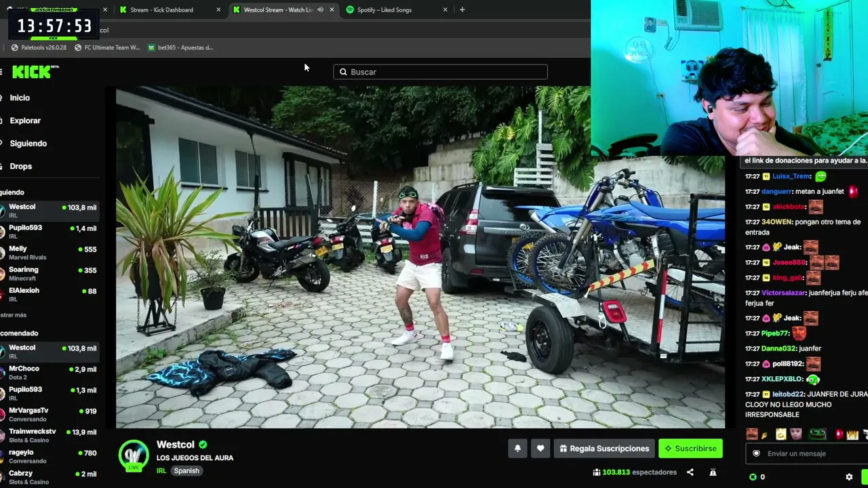Open ElAlexioh's IRL channel
The image size is (868, 488).
pyautogui.click(x=50, y=294)
